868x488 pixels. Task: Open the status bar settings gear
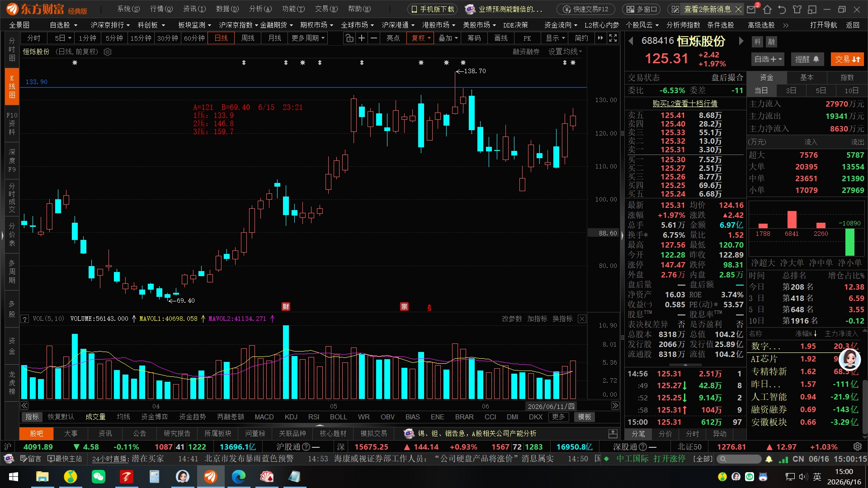[858, 447]
